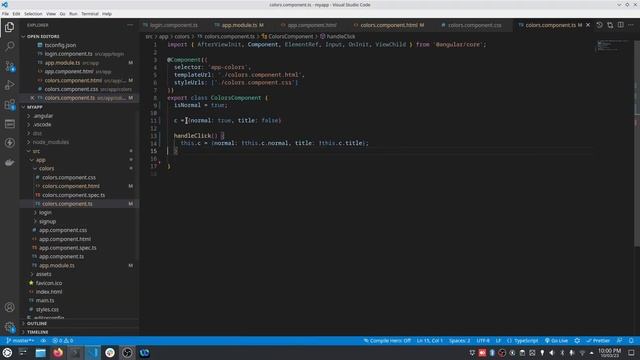Open the Docker view in activity bar
Image resolution: width=640 pixels, height=360 pixels.
click(x=9, y=162)
